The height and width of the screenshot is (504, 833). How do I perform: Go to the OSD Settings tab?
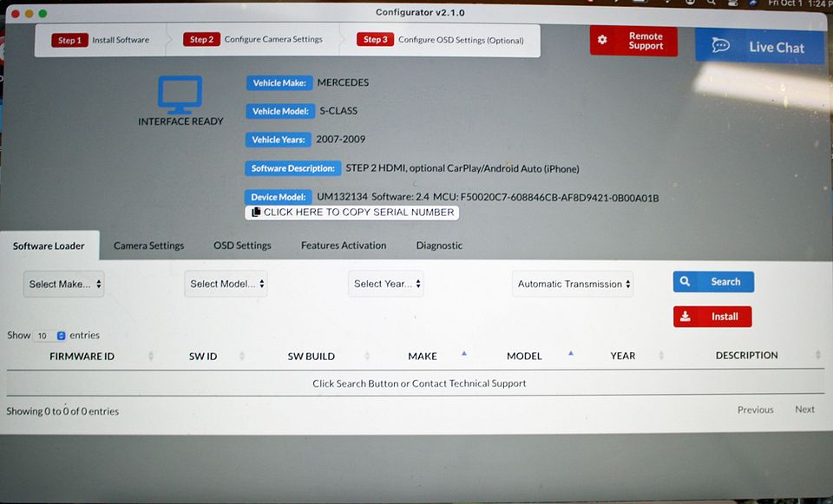click(x=242, y=245)
